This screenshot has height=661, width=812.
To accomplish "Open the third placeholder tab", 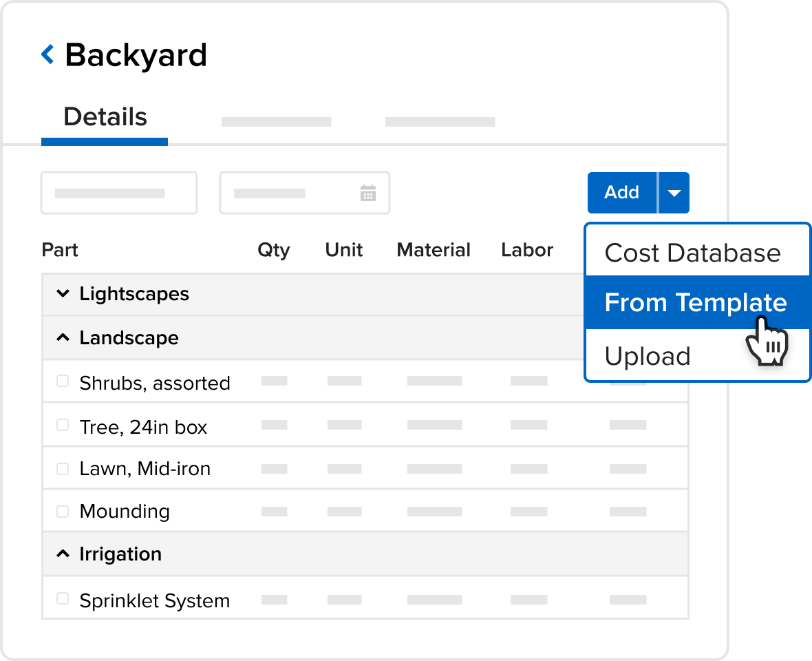I will 440,122.
